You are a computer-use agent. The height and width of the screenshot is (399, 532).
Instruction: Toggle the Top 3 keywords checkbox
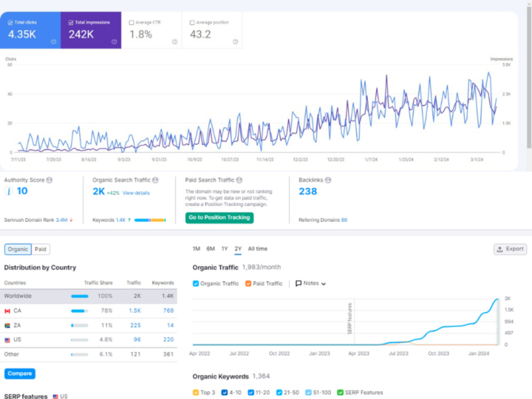point(196,393)
